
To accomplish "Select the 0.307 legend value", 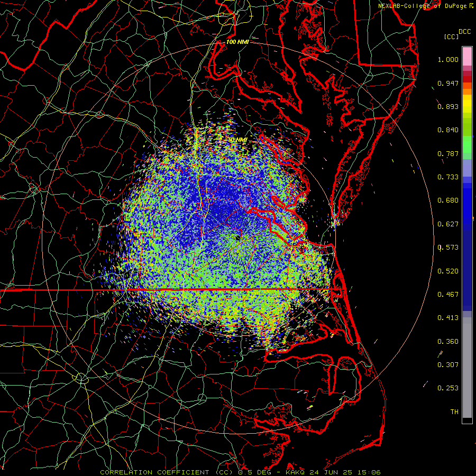I will coord(448,365).
